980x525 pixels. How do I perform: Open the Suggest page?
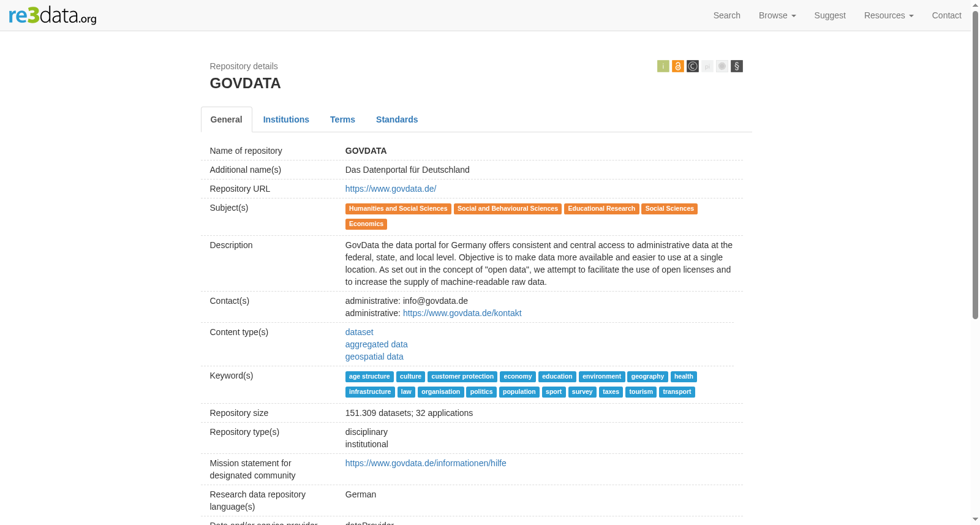pyautogui.click(x=830, y=15)
